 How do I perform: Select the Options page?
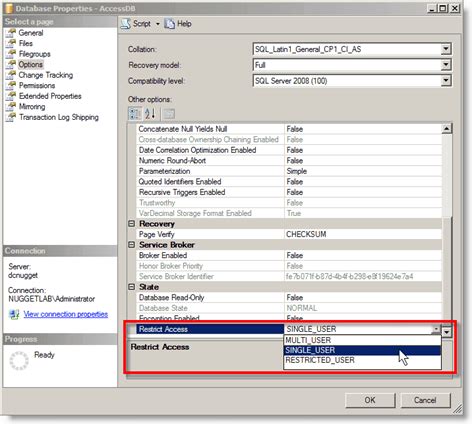coord(31,64)
